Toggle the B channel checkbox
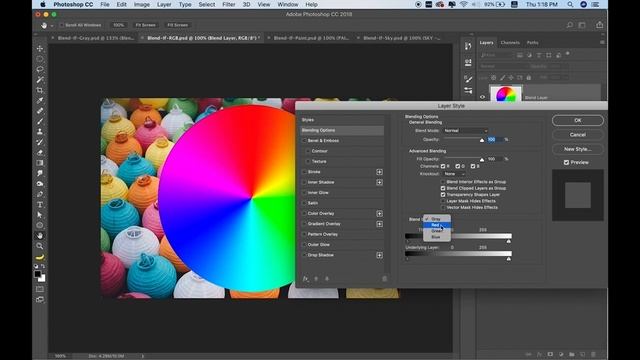The height and width of the screenshot is (360, 640). pos(473,166)
